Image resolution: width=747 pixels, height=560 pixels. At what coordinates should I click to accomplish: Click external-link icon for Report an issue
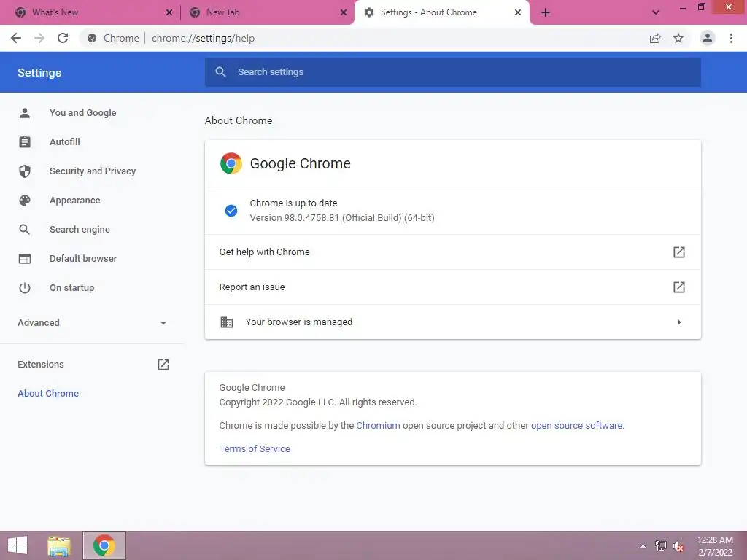pos(679,287)
